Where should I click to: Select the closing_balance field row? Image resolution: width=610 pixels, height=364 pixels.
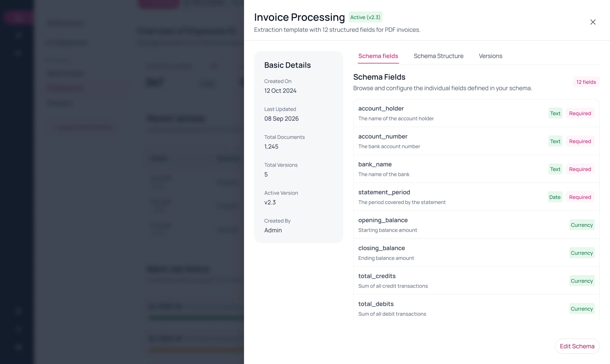(476, 253)
